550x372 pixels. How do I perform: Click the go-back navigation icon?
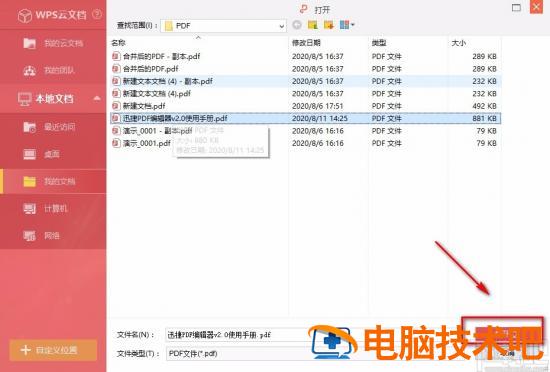coord(297,25)
